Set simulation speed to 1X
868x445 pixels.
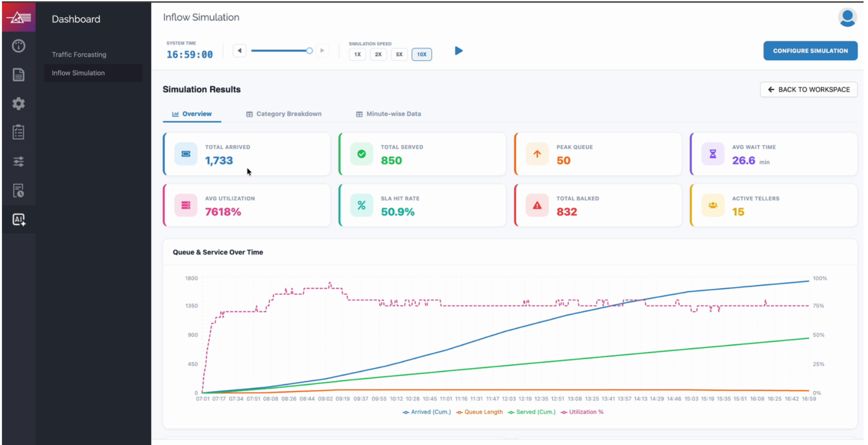(357, 54)
